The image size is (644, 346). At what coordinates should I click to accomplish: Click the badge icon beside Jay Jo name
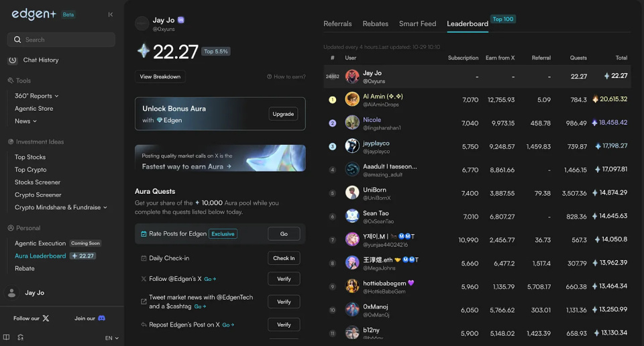click(180, 19)
